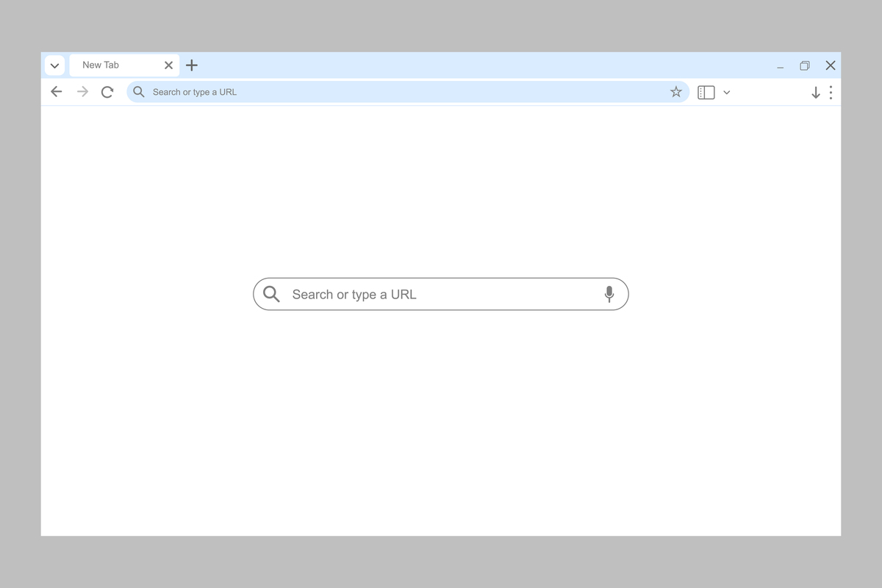Close the New Tab tab
882x588 pixels.
(168, 65)
